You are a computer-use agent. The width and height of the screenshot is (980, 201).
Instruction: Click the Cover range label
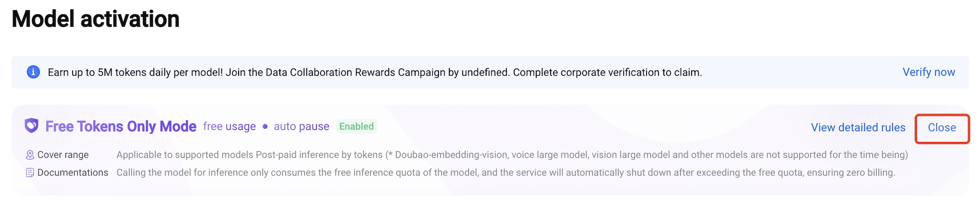point(63,155)
